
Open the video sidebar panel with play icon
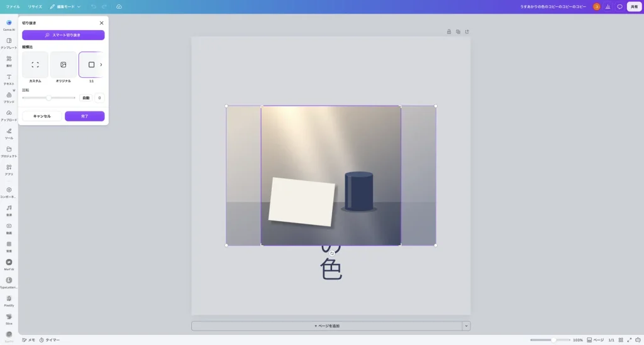click(x=9, y=229)
